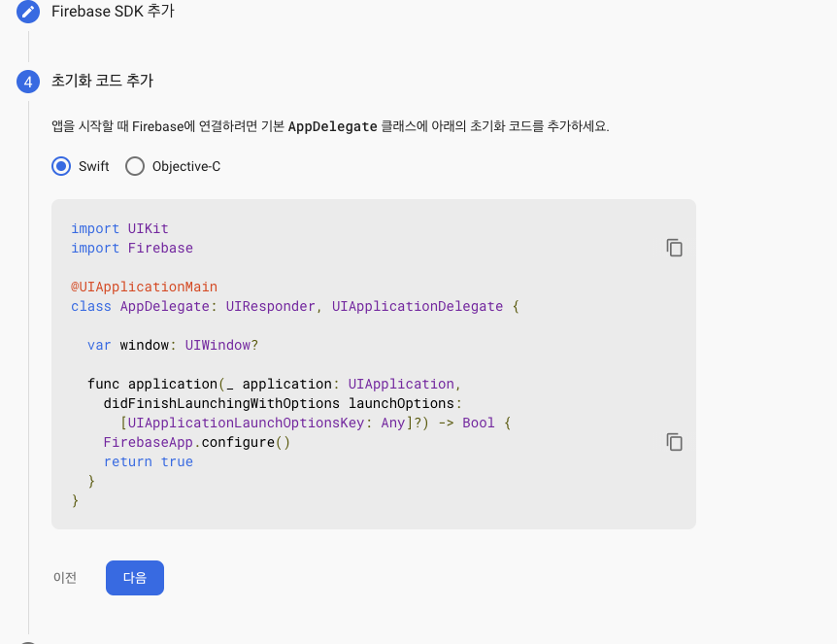Click the pencil edit icon beside Firebase SDK 추가
Screen dimensions: 837x644
tap(28, 12)
